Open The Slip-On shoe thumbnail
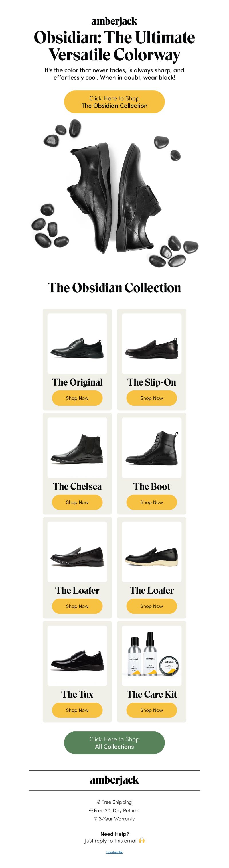 click(x=151, y=343)
